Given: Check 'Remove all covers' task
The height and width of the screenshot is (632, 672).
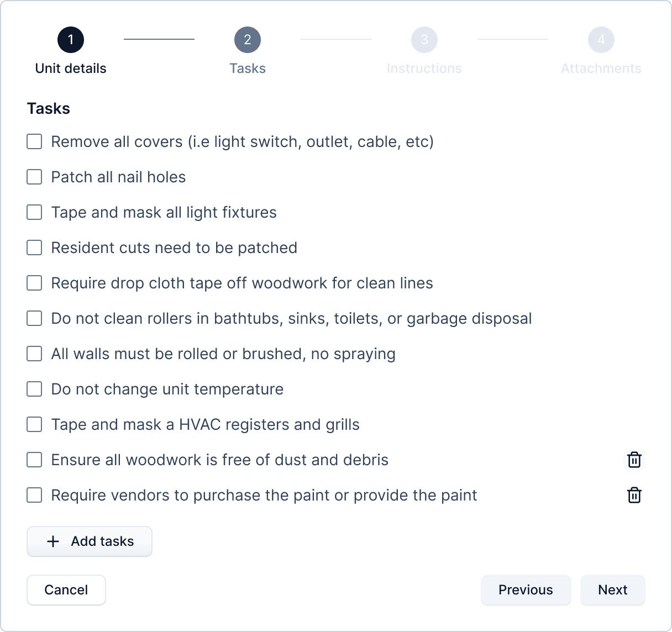Looking at the screenshot, I should [x=34, y=141].
